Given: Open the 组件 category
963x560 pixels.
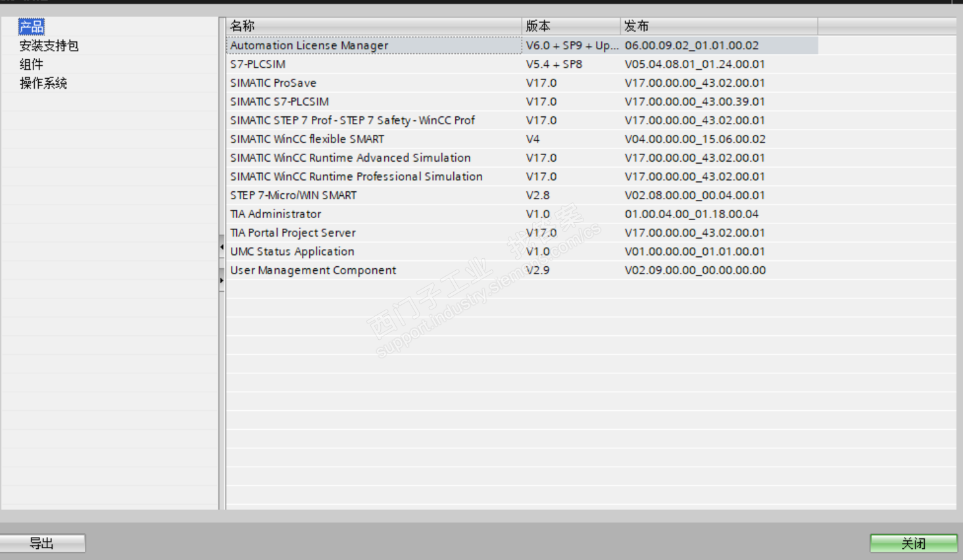Looking at the screenshot, I should 31,64.
